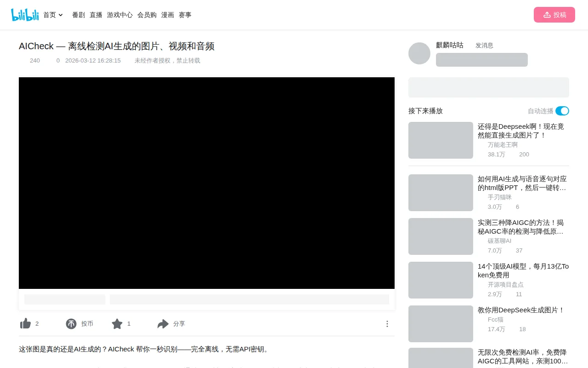
Task: Open 漫画 section
Action: [x=168, y=15]
